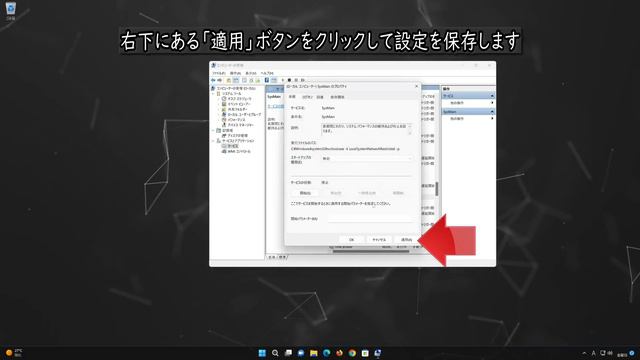Viewport: 640px width, 360px height.
Task: Open the ヘルプ menu
Action: pyautogui.click(x=267, y=73)
